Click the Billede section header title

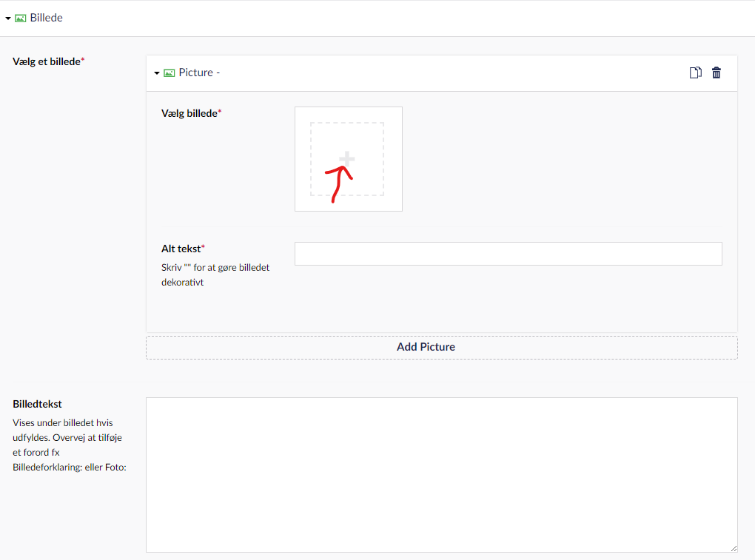click(x=46, y=18)
